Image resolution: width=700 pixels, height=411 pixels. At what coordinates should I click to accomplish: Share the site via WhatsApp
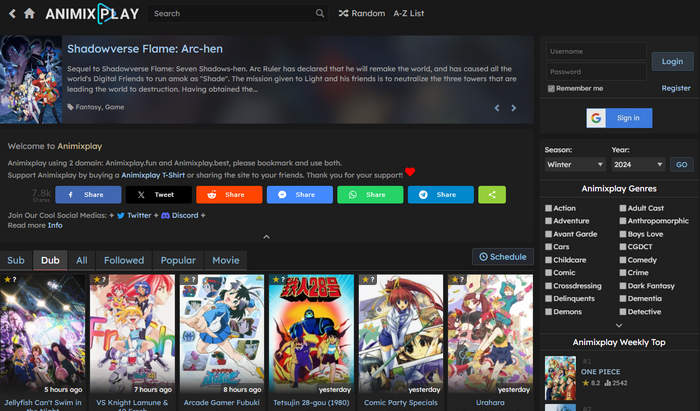(x=370, y=195)
